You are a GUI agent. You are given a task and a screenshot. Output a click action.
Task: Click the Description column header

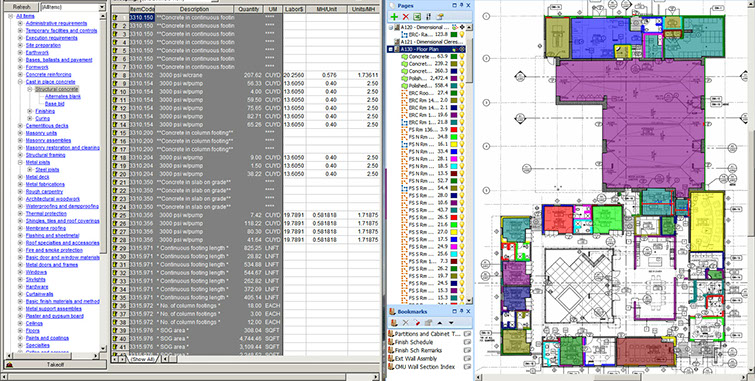(195, 9)
